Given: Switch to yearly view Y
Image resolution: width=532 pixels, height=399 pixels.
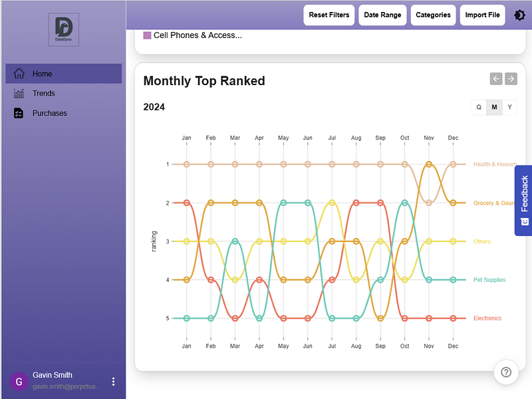Looking at the screenshot, I should coord(509,107).
